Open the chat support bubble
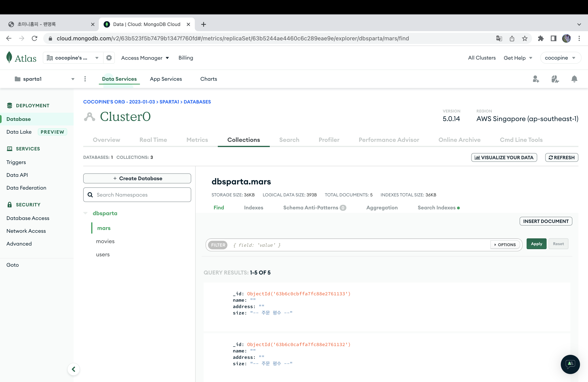The image size is (588, 382). pyautogui.click(x=570, y=364)
